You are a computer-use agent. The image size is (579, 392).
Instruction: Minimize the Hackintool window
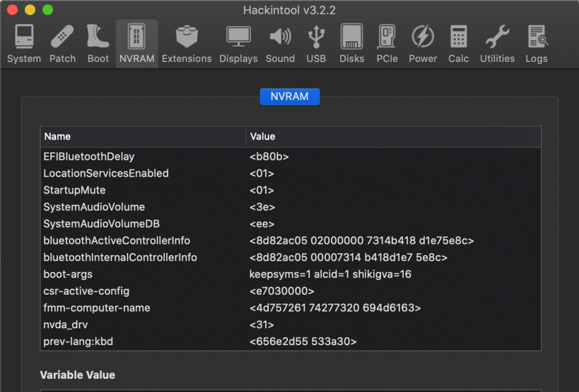[30, 10]
